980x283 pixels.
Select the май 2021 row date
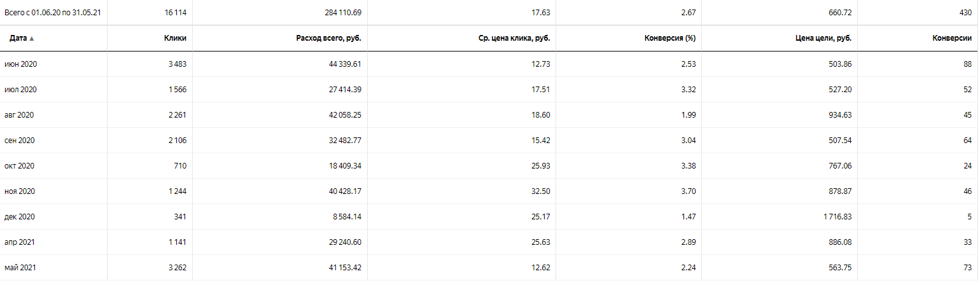coord(20,268)
